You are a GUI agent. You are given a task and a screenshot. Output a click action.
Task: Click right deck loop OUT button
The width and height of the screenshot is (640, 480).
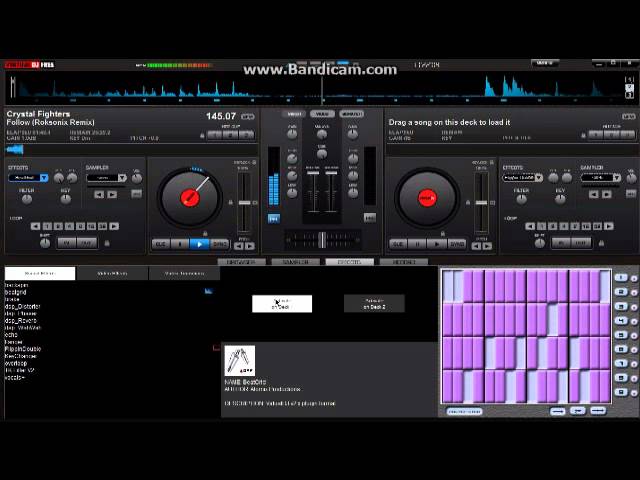click(581, 243)
